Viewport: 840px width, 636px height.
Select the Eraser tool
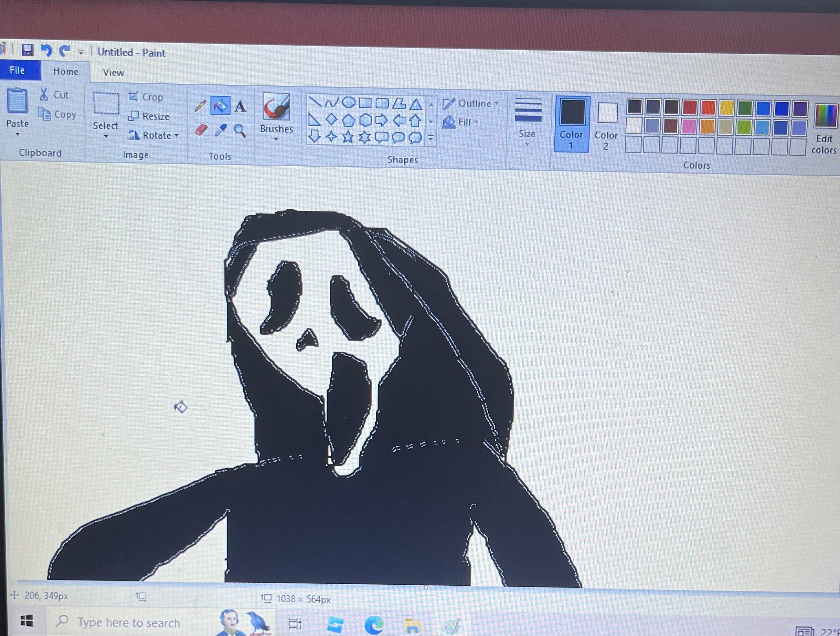(x=201, y=129)
